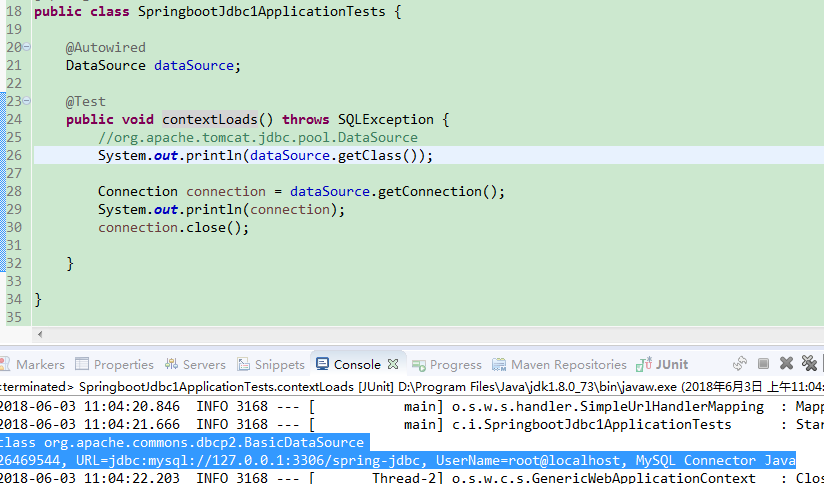Viewport: 824px width, 484px height.
Task: Click the contextLoads method name
Action: coord(210,119)
